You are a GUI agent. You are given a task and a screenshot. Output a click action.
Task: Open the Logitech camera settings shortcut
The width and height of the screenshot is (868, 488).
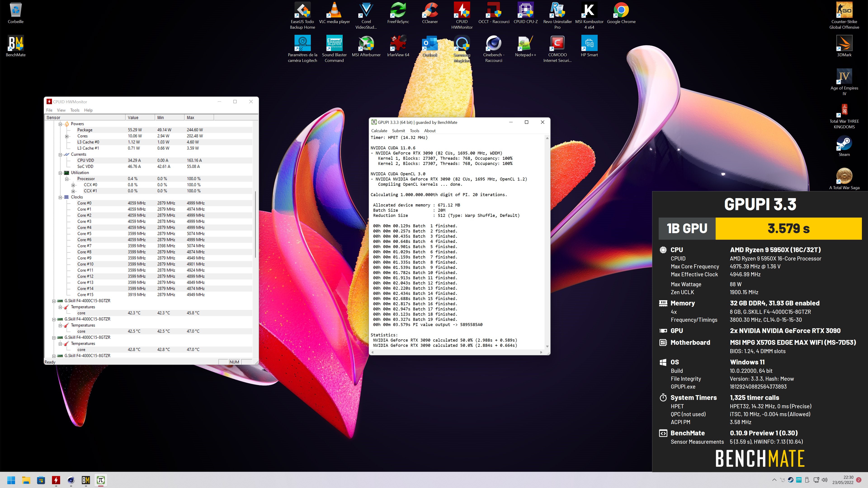[x=302, y=49]
